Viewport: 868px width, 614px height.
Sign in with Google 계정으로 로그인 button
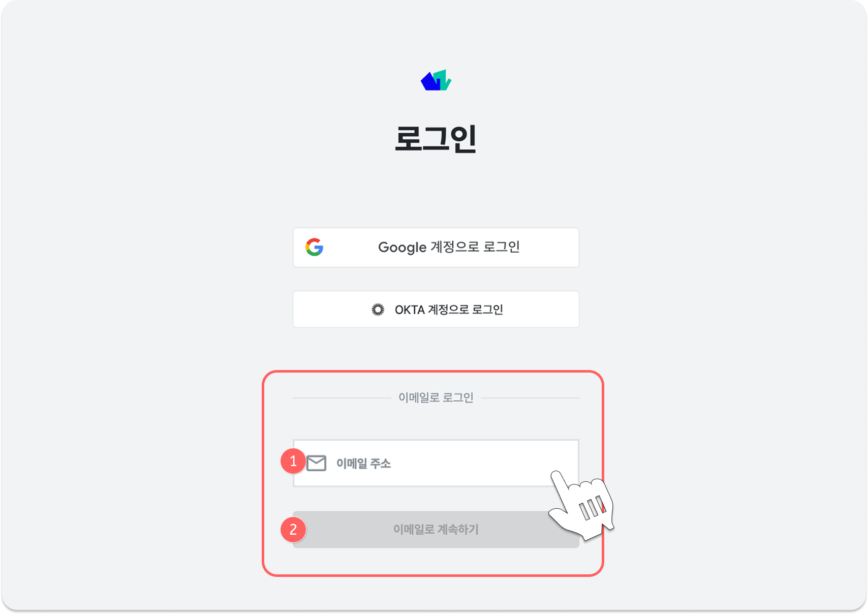(x=436, y=248)
